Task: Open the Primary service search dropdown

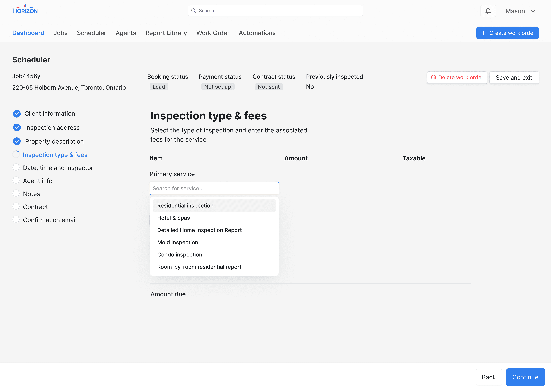Action: (214, 188)
